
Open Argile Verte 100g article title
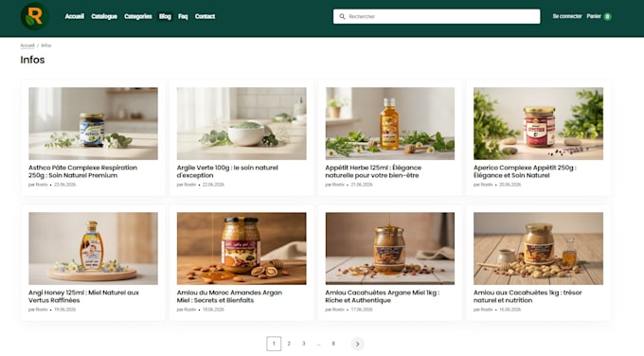point(227,171)
